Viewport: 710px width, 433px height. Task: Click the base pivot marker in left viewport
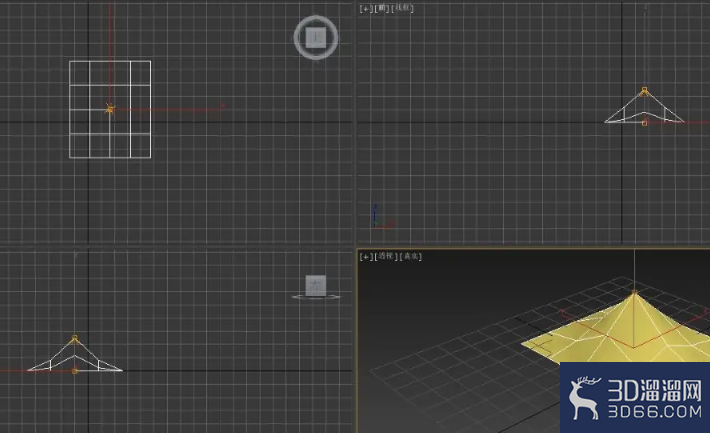point(75,370)
